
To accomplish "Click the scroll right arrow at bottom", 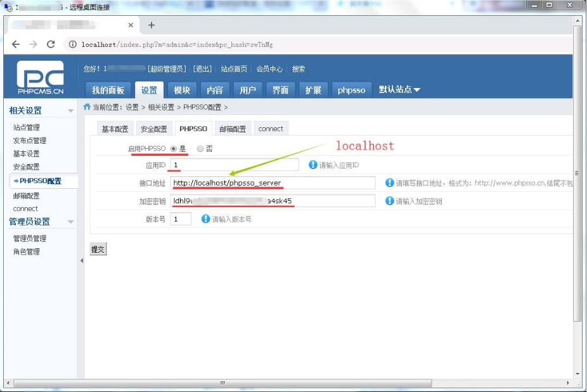I will (x=567, y=383).
